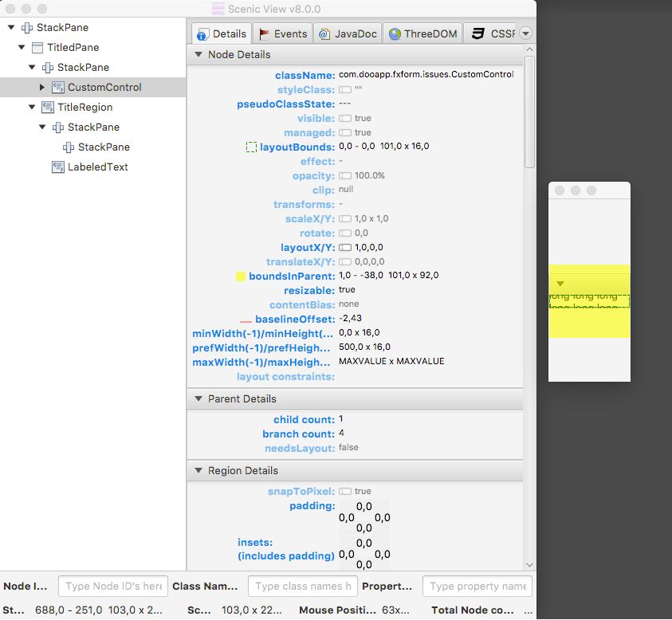Click the LabeledText node icon
This screenshot has height=620, width=672.
(58, 167)
